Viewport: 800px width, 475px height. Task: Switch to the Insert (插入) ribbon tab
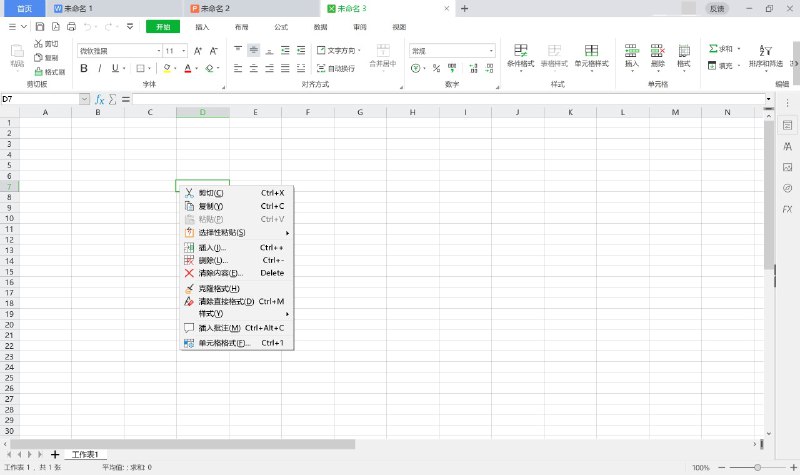coord(202,27)
